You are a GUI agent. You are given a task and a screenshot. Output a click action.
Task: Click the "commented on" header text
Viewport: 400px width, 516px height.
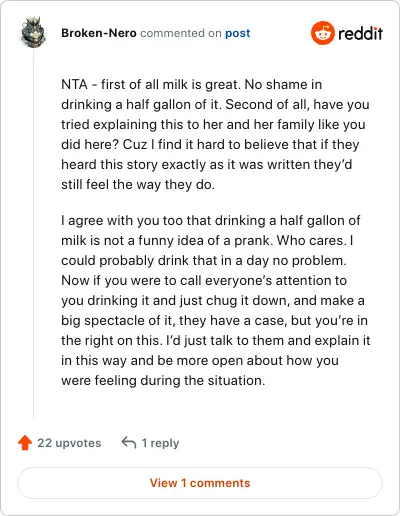coord(181,33)
